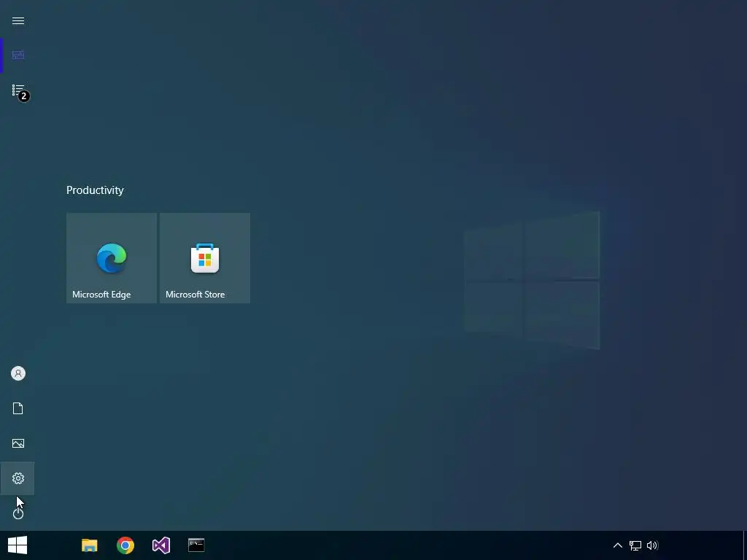Open the volume control tray icon

[x=652, y=545]
